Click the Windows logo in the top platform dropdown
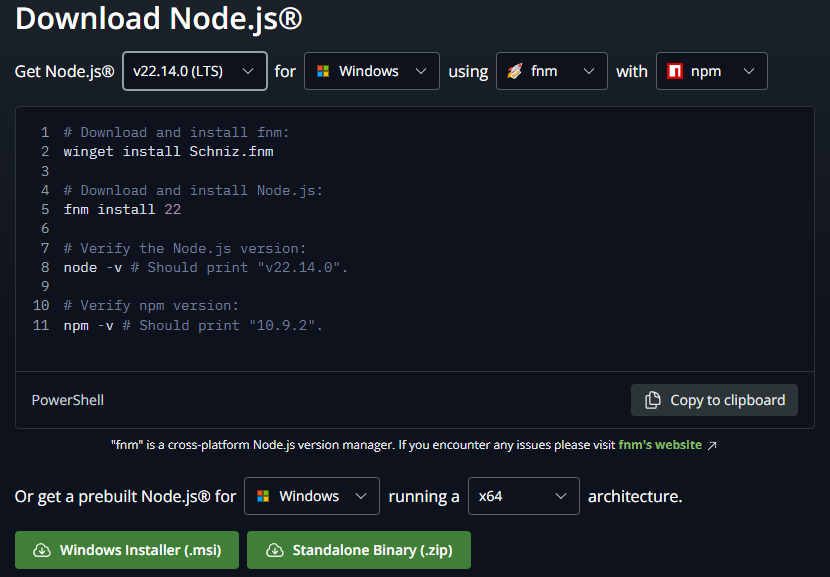The image size is (830, 577). pos(323,71)
